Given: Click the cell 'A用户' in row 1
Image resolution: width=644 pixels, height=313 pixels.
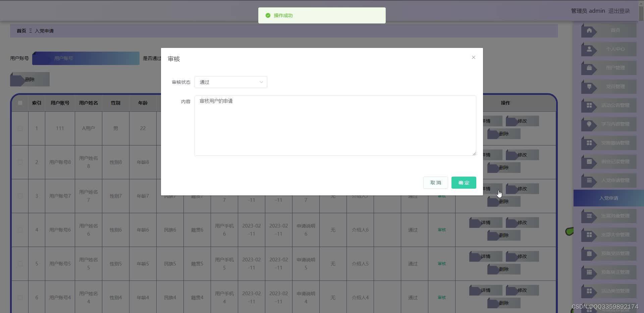Looking at the screenshot, I should pyautogui.click(x=89, y=128).
